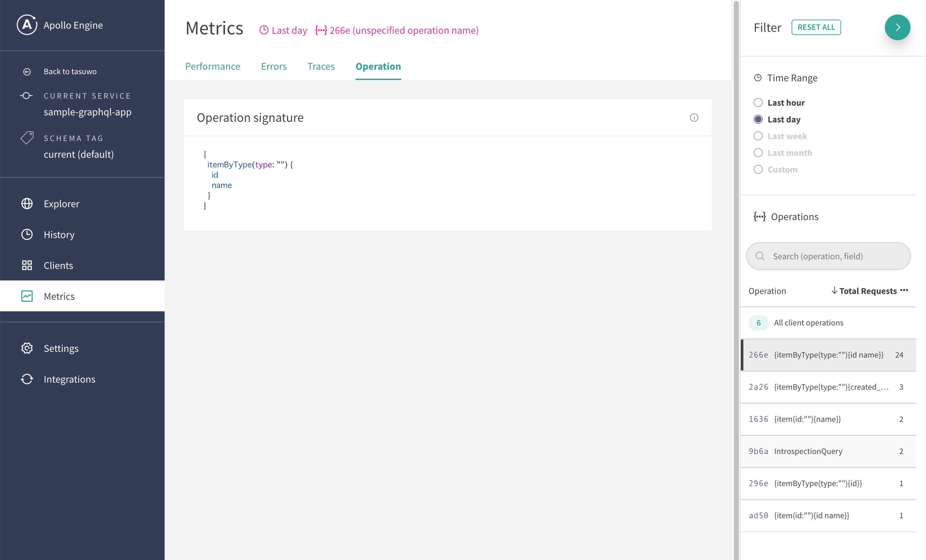Screen dimensions: 926x560
Task: Choose the Custom time range option
Action: tap(758, 169)
